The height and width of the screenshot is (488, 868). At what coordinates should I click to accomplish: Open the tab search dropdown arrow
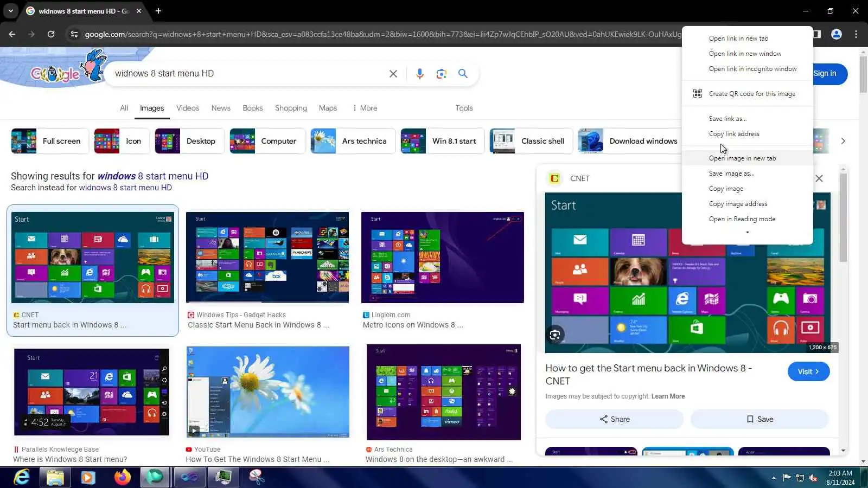tap(11, 11)
